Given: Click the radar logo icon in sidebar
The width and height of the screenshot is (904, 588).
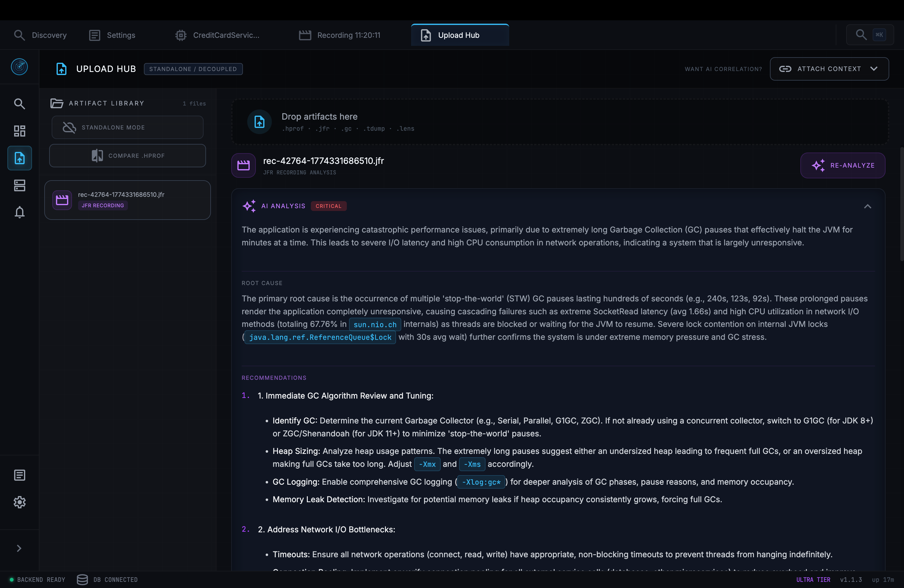Looking at the screenshot, I should (x=19, y=67).
